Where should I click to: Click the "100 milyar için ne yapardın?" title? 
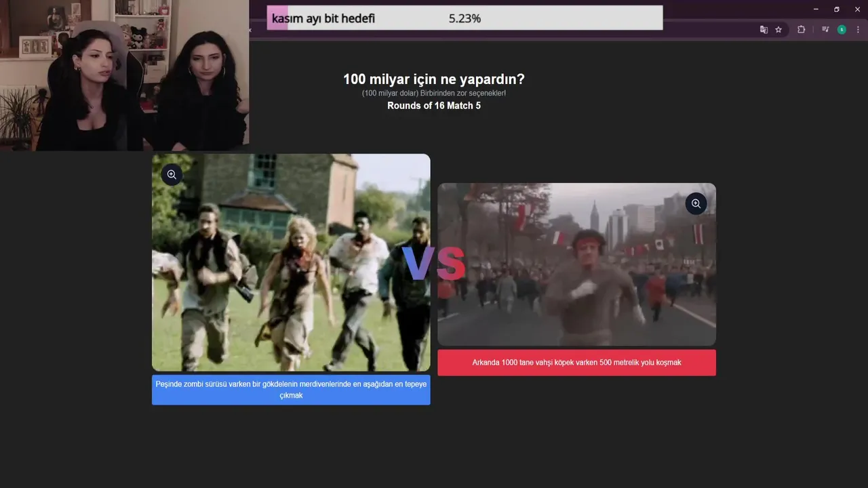(434, 79)
